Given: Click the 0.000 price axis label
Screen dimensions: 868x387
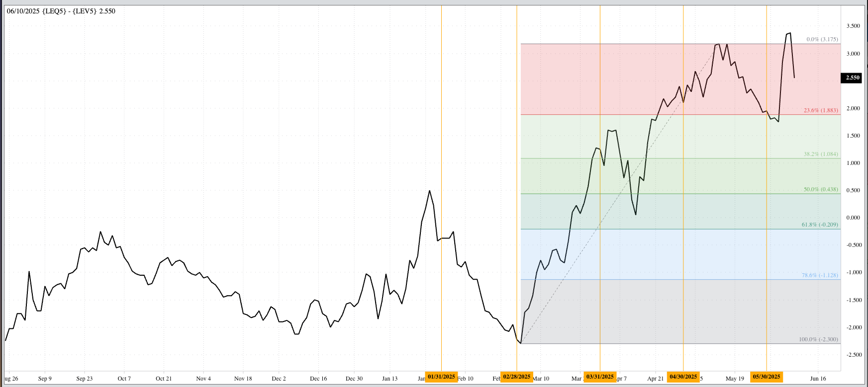Looking at the screenshot, I should (853, 218).
